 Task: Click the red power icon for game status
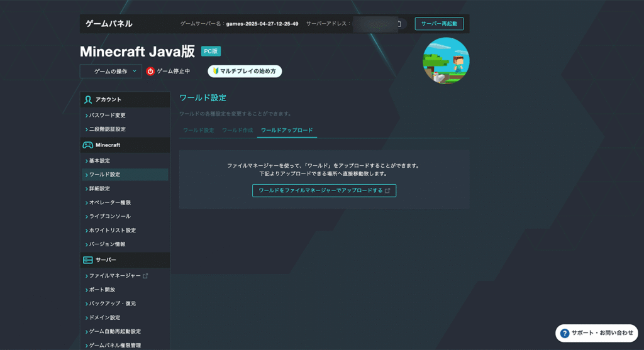click(150, 72)
